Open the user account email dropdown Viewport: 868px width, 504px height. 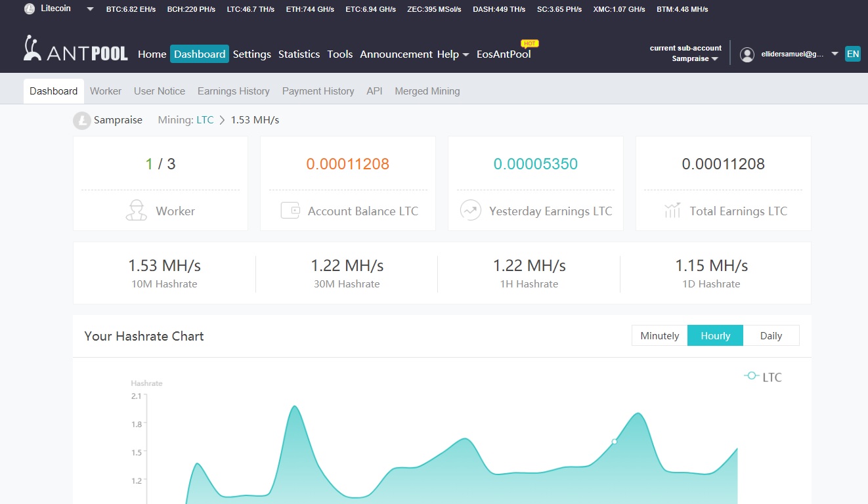coord(835,54)
